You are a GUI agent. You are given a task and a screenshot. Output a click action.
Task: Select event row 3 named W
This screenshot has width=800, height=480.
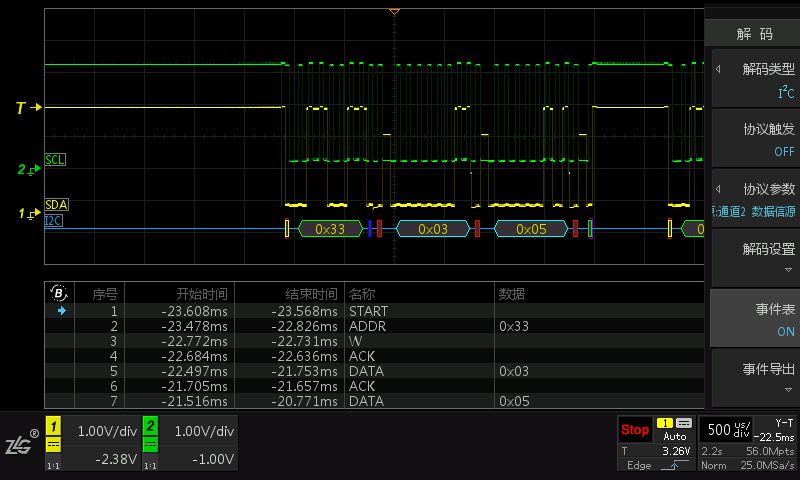pyautogui.click(x=374, y=341)
